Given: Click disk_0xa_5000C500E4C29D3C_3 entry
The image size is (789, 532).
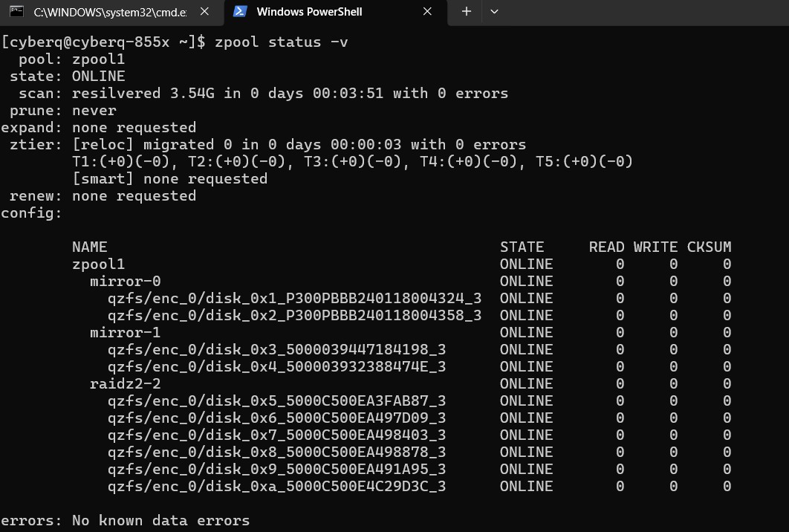Looking at the screenshot, I should point(276,487).
